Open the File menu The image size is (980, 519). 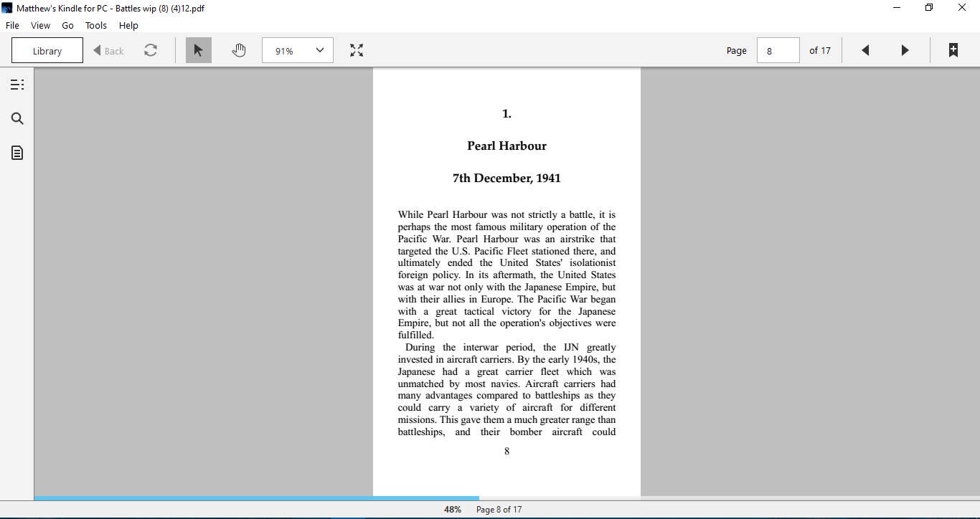[x=12, y=25]
